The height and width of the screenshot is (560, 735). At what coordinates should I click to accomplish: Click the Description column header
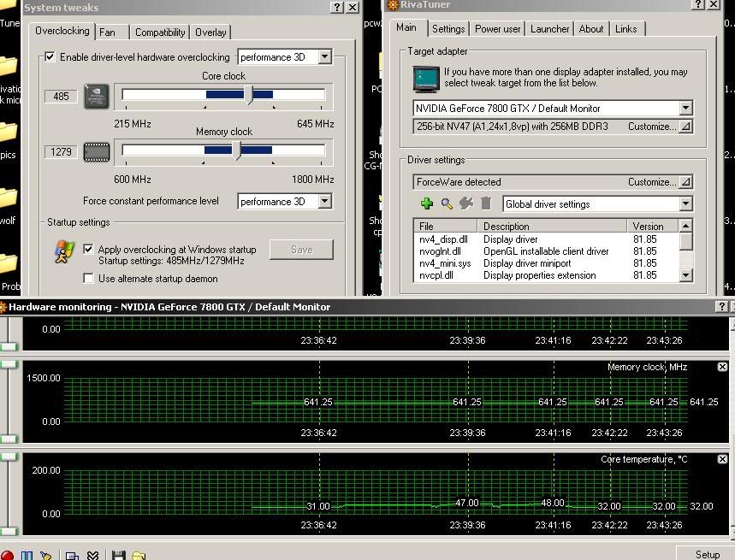(552, 227)
